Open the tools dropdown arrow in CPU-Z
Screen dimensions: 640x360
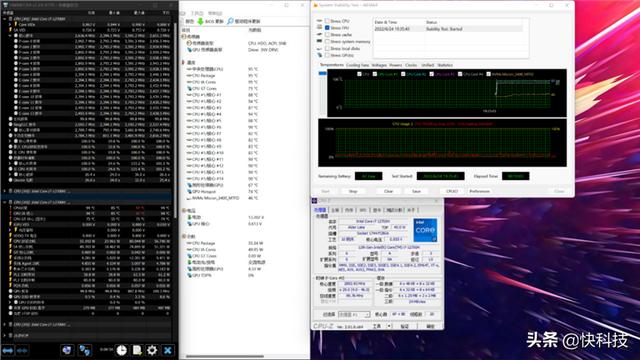click(x=389, y=326)
